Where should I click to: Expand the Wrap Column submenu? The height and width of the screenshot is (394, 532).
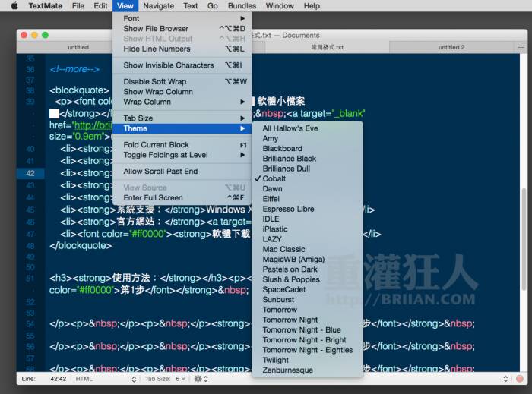click(x=183, y=102)
